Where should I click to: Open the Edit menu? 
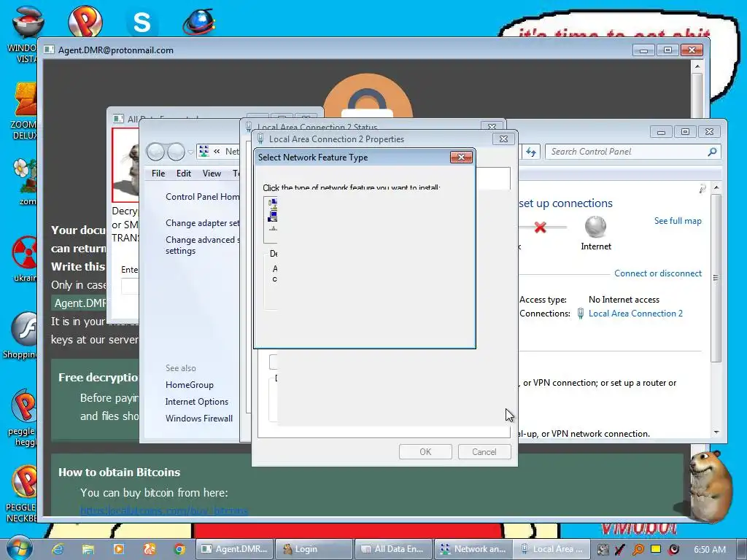[183, 174]
